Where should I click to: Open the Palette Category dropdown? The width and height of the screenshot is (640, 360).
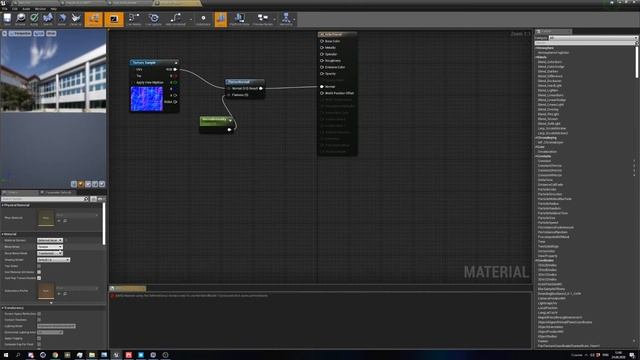click(x=592, y=38)
